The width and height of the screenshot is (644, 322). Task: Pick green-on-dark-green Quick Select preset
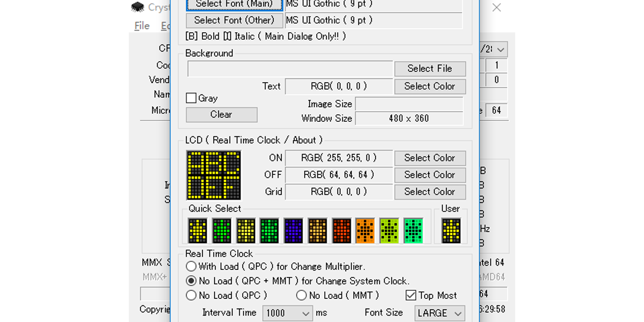(x=269, y=230)
